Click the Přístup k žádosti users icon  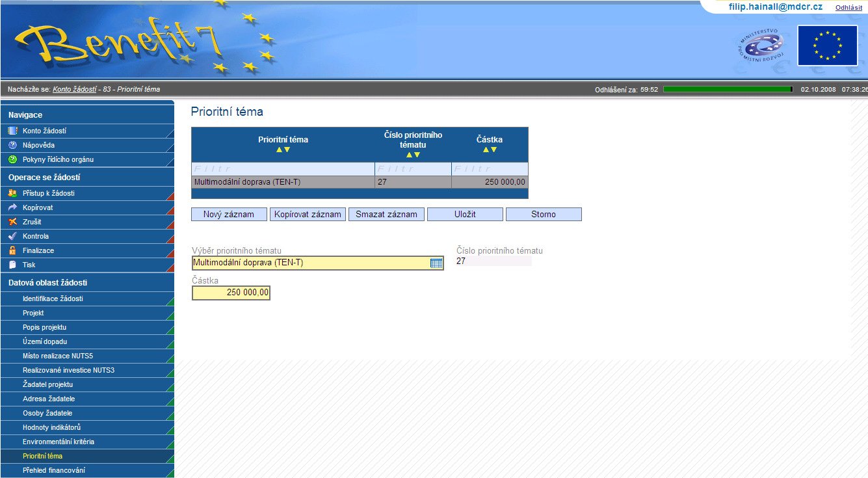point(12,193)
